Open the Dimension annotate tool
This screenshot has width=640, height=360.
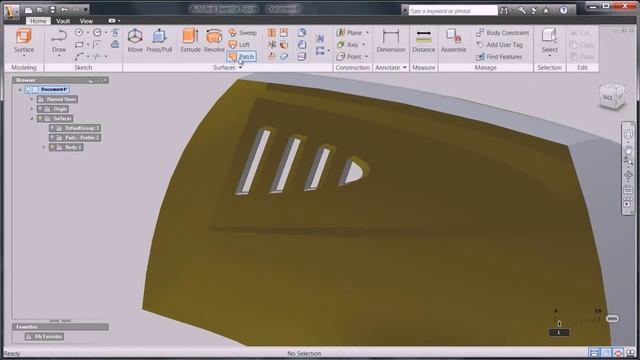click(391, 41)
